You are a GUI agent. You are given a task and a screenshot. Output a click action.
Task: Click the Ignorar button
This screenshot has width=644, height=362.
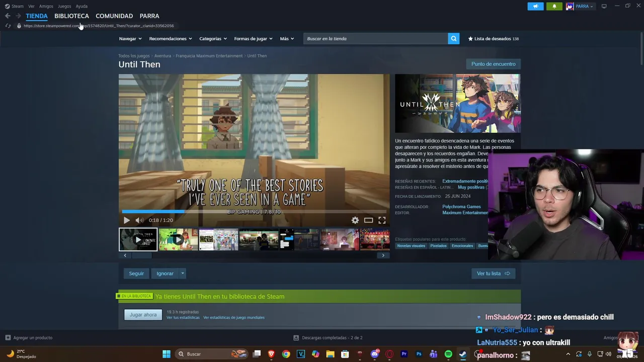(x=165, y=274)
